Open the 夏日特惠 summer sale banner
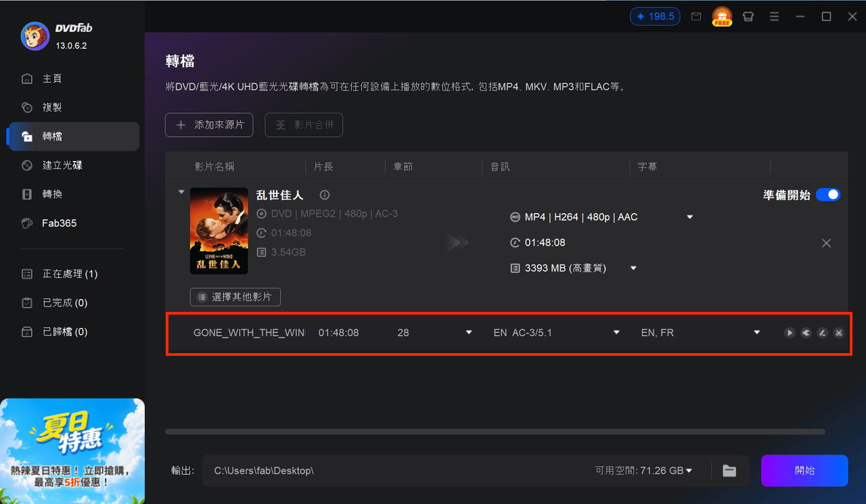 click(72, 451)
